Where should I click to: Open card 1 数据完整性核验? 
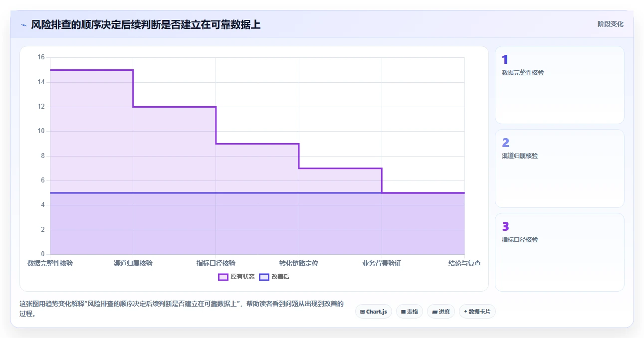pos(559,85)
